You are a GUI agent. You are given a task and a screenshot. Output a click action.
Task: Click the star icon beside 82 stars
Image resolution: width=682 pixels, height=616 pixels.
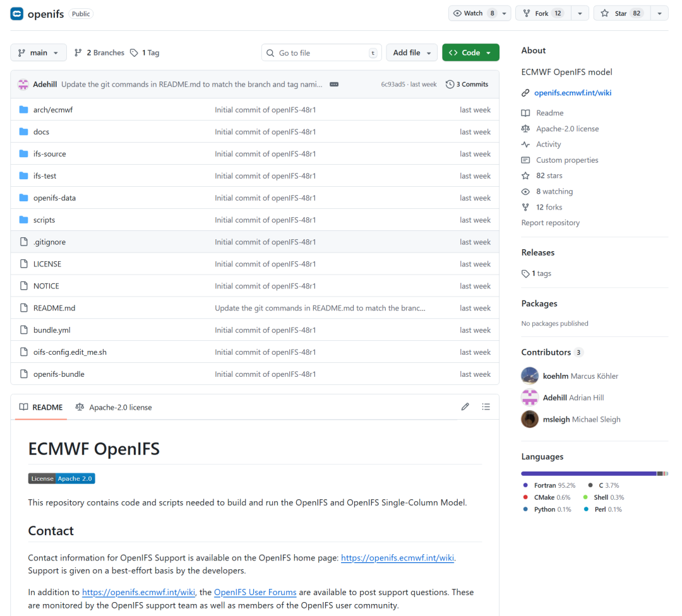(x=525, y=175)
